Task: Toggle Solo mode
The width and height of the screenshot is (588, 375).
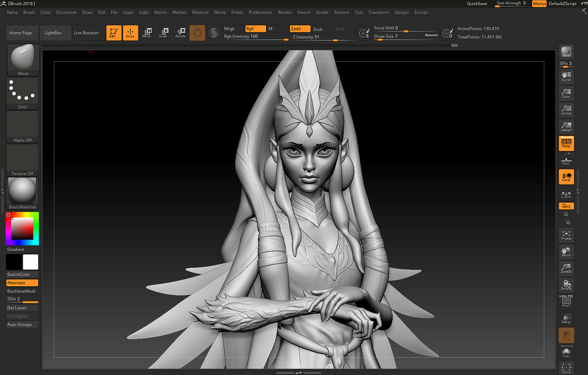Action: coord(566,352)
